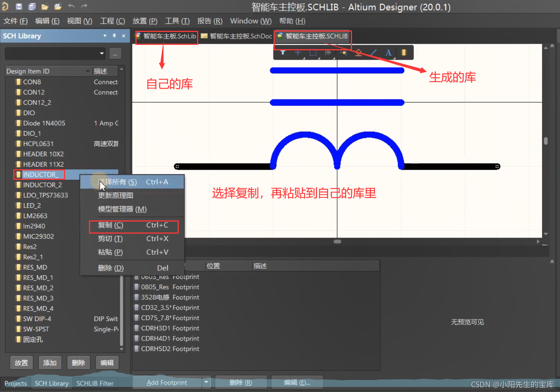Switch to 智能车主控板.SchDoc tab
Image resolution: width=560 pixels, height=392 pixels.
point(236,36)
